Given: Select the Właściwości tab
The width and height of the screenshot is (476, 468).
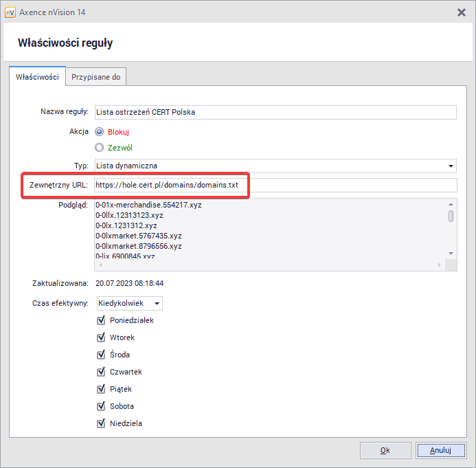Looking at the screenshot, I should [x=37, y=77].
